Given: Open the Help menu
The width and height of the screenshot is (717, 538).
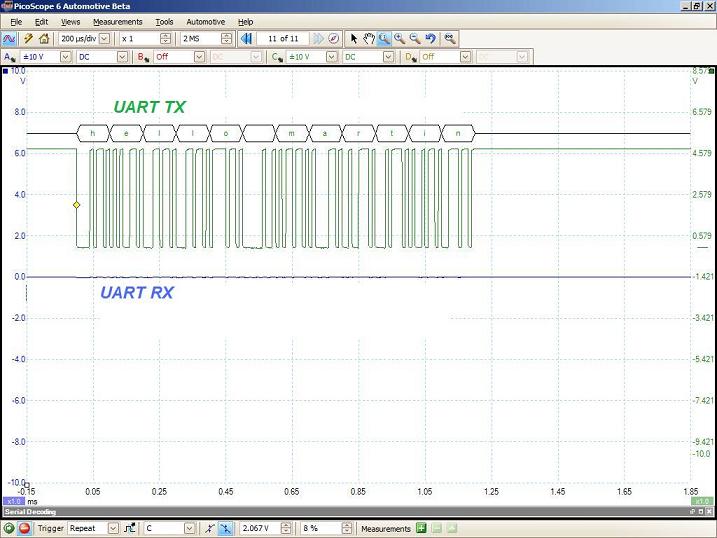Looking at the screenshot, I should coord(246,22).
